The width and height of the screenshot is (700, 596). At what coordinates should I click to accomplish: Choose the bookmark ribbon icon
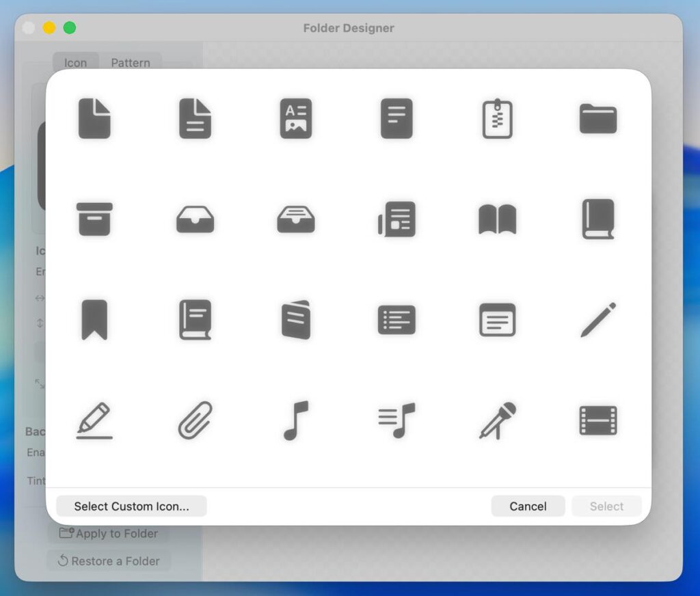click(94, 319)
